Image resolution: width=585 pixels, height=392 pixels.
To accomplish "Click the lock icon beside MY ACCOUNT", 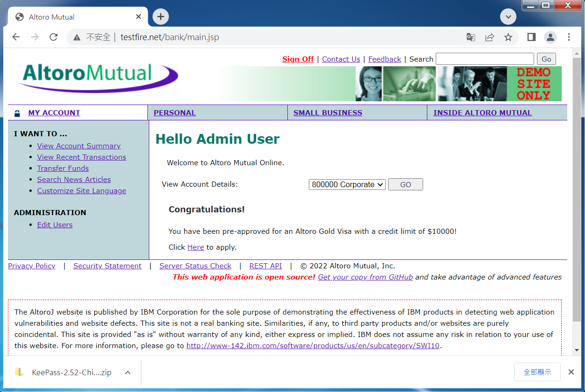I will tap(17, 113).
